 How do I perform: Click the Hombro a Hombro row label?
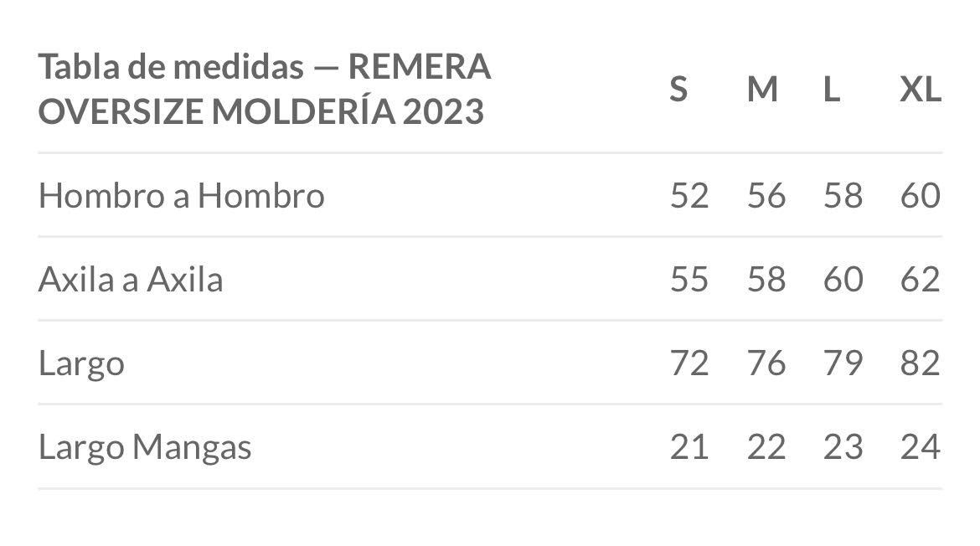[181, 195]
